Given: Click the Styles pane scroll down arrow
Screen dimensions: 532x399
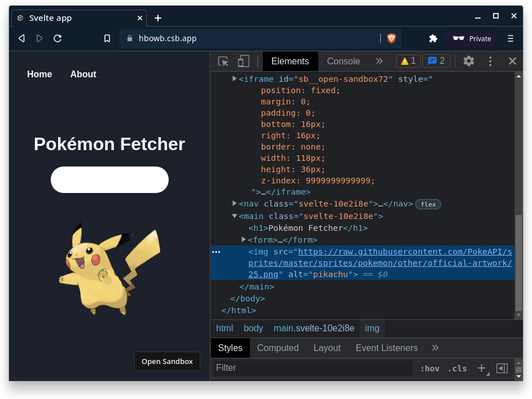Looking at the screenshot, I should (x=518, y=376).
